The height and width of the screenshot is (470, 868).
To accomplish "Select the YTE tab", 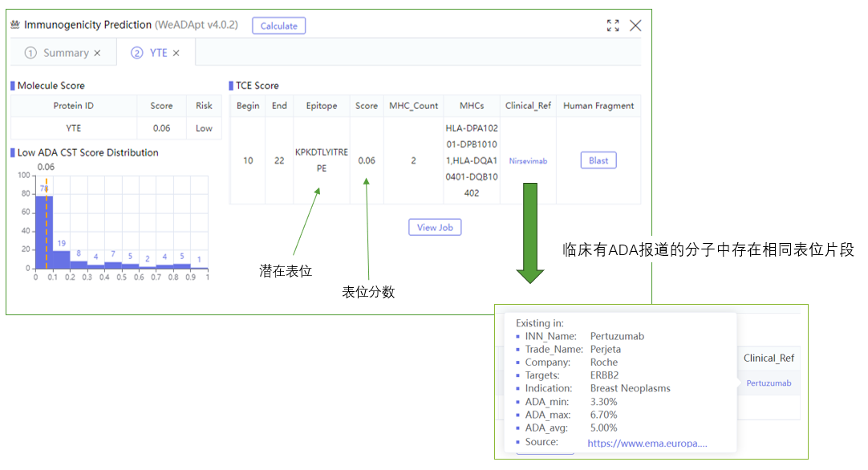I will (x=158, y=53).
